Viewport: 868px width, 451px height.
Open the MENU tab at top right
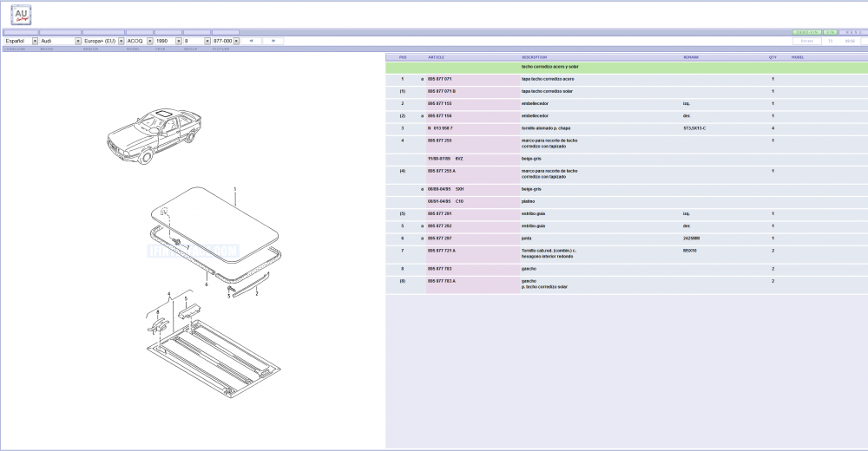[853, 32]
